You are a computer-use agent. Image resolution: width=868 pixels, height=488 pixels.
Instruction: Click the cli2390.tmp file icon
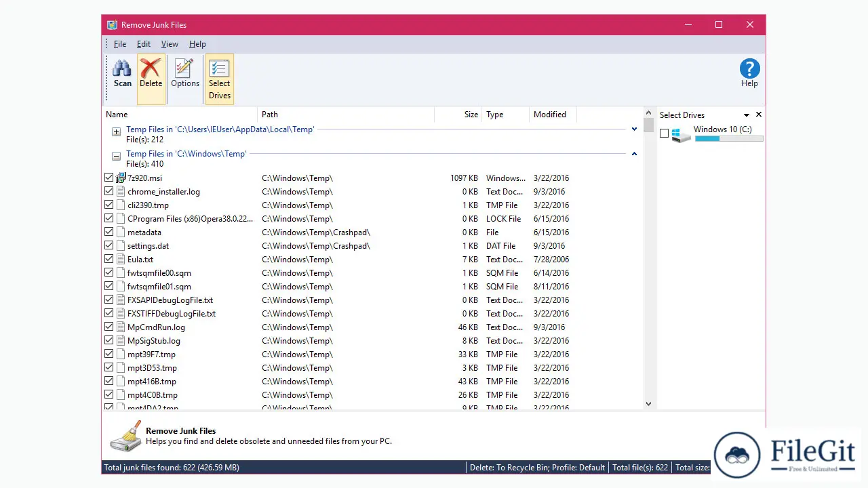pyautogui.click(x=121, y=205)
